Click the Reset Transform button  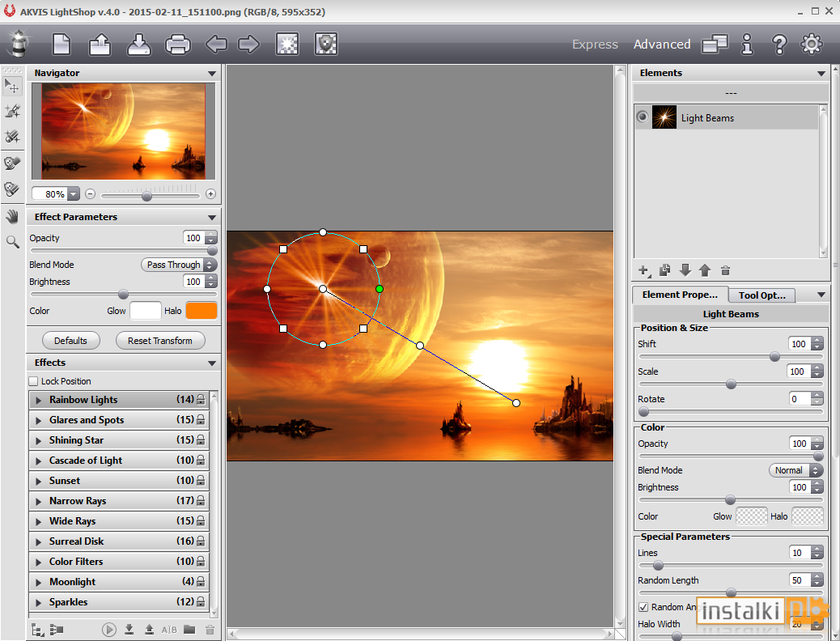(x=160, y=341)
